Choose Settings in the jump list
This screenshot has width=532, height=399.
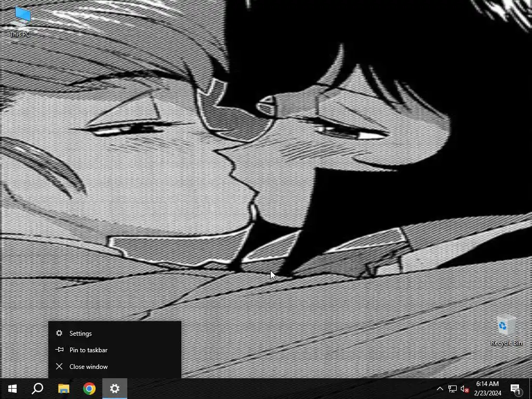(115, 333)
